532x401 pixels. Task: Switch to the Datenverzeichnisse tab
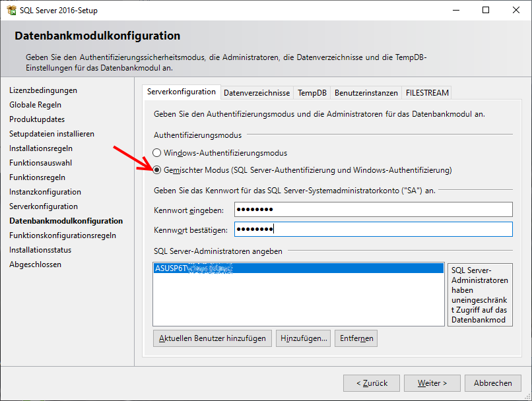coord(257,93)
